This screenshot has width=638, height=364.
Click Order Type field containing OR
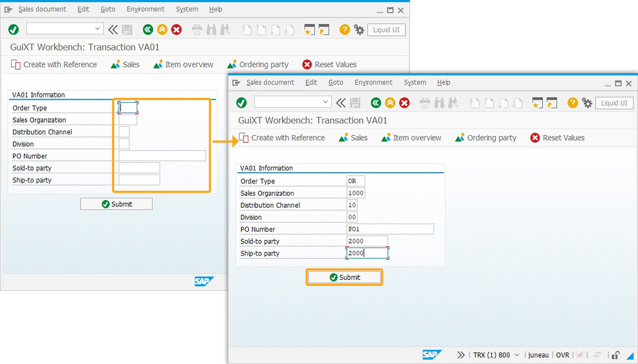point(356,181)
